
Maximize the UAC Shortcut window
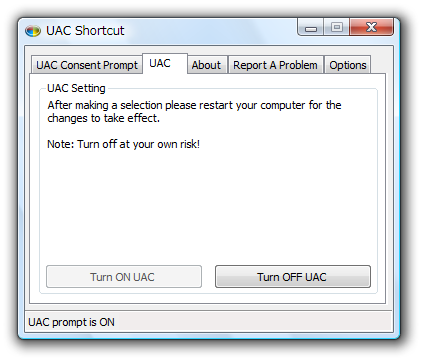coord(337,27)
